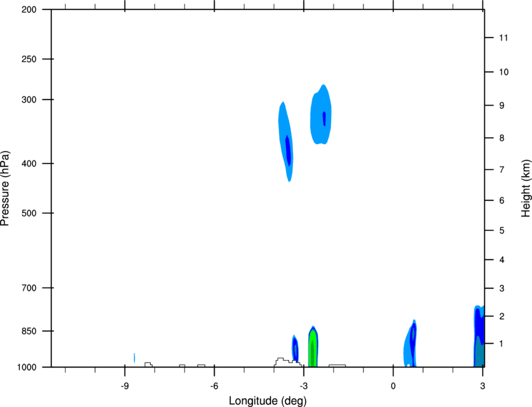Click the 4 km height label
This screenshot has width=532, height=407.
pyautogui.click(x=502, y=260)
